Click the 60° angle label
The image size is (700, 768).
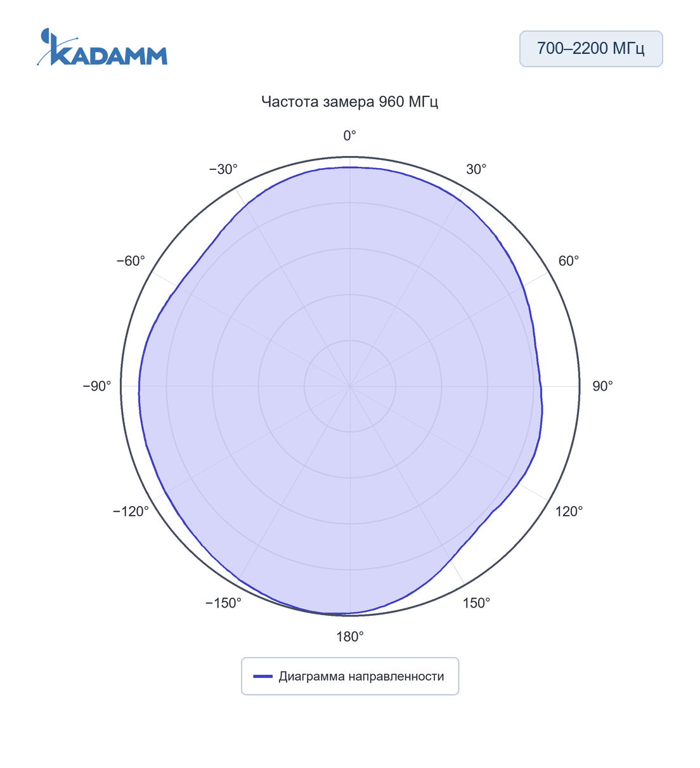pyautogui.click(x=569, y=261)
